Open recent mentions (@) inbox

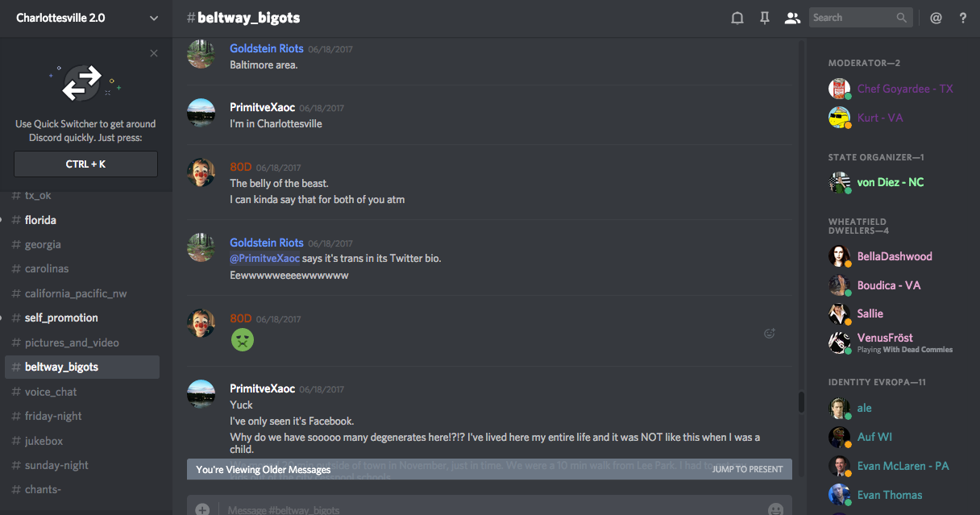point(936,18)
